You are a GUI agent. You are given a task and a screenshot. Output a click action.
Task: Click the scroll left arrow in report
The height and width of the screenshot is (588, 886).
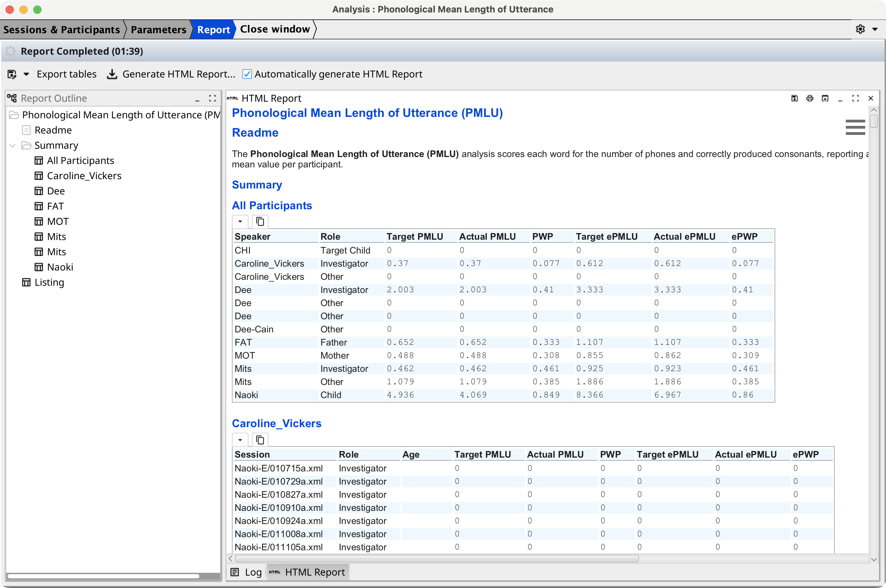pos(231,559)
